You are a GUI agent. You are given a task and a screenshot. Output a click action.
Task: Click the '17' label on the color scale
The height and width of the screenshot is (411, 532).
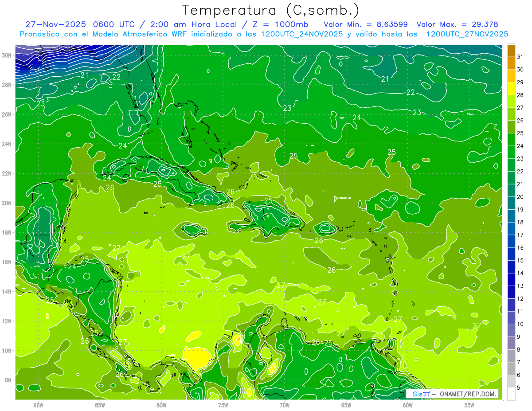click(521, 235)
